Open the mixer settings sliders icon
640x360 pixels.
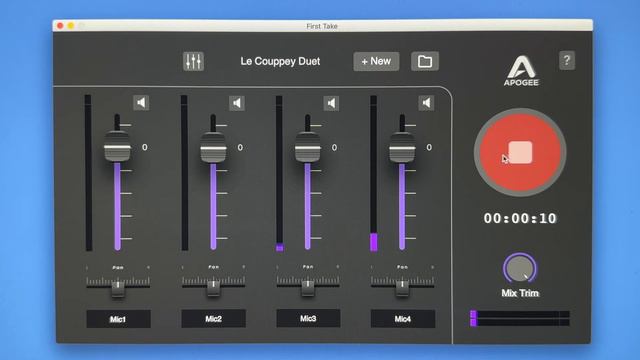coord(193,61)
